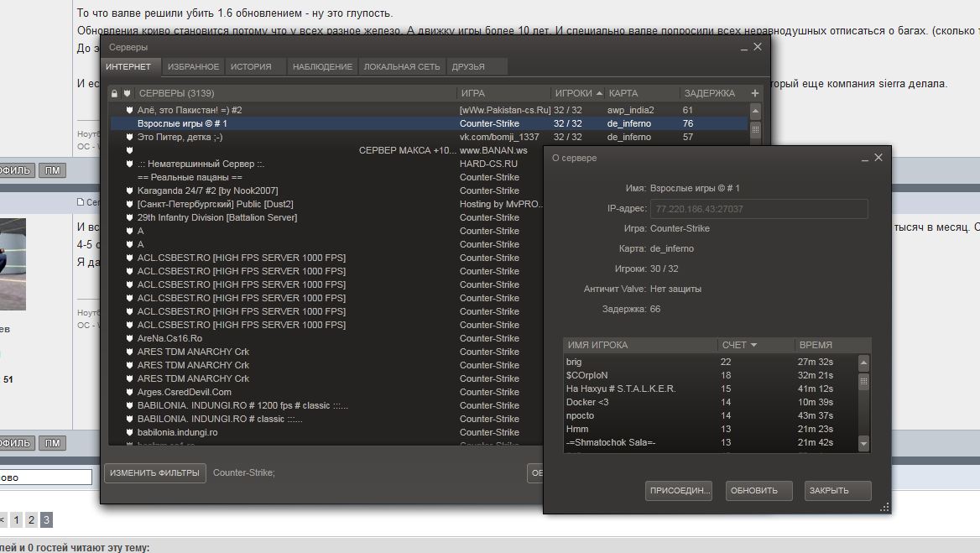Sort by КАРТА column header
Viewport: 980px width, 553px height.
click(x=623, y=93)
